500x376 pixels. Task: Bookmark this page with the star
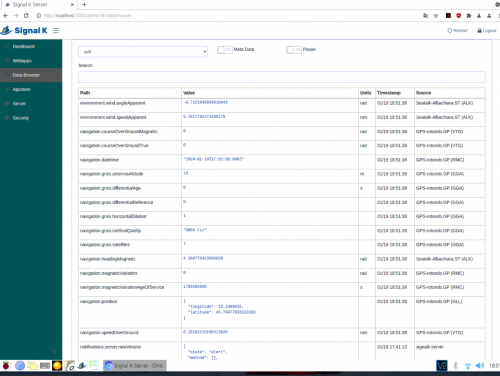coord(436,16)
